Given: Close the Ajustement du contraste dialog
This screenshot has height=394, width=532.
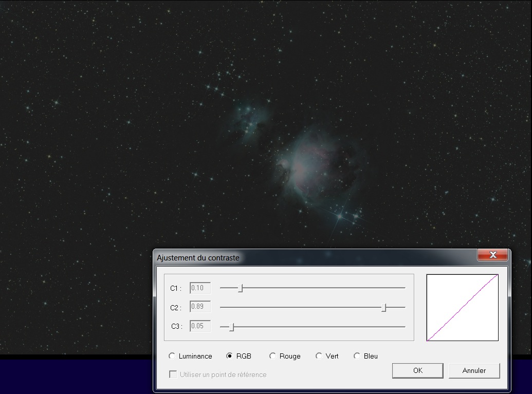Looking at the screenshot, I should [493, 255].
